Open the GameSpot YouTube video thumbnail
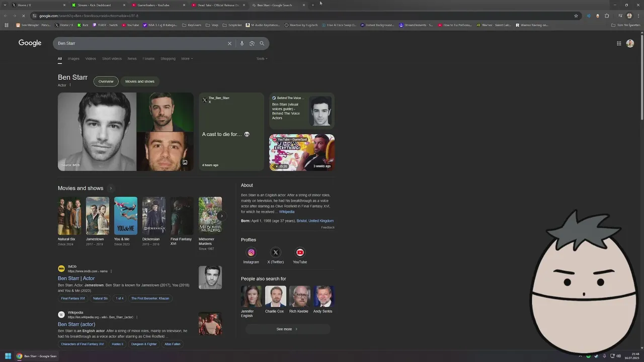 point(302,152)
